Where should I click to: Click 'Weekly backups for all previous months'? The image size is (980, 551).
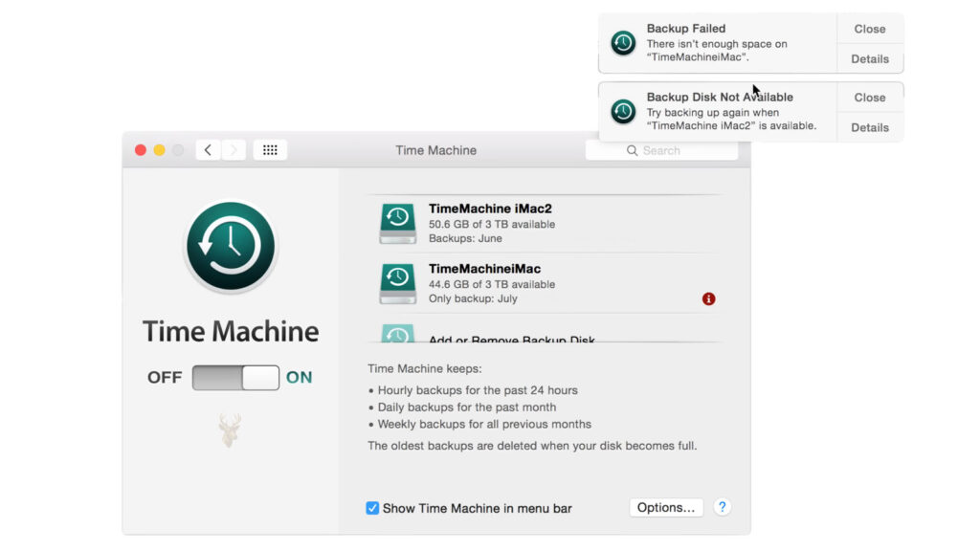coord(484,424)
